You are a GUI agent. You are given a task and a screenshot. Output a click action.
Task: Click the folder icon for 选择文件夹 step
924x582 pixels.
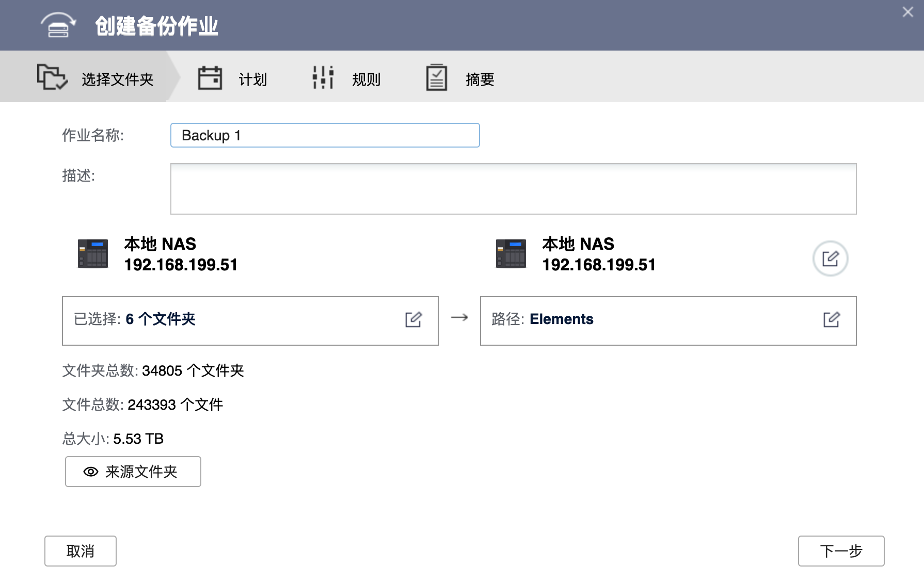pos(52,77)
